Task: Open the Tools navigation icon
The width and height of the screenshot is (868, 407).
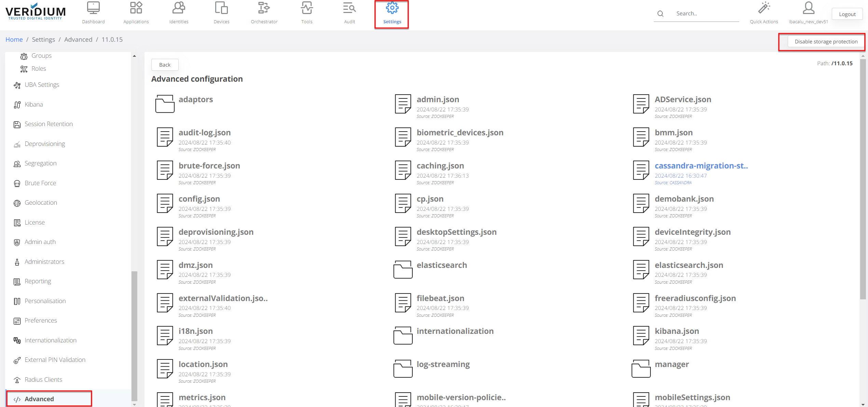Action: 307,8
